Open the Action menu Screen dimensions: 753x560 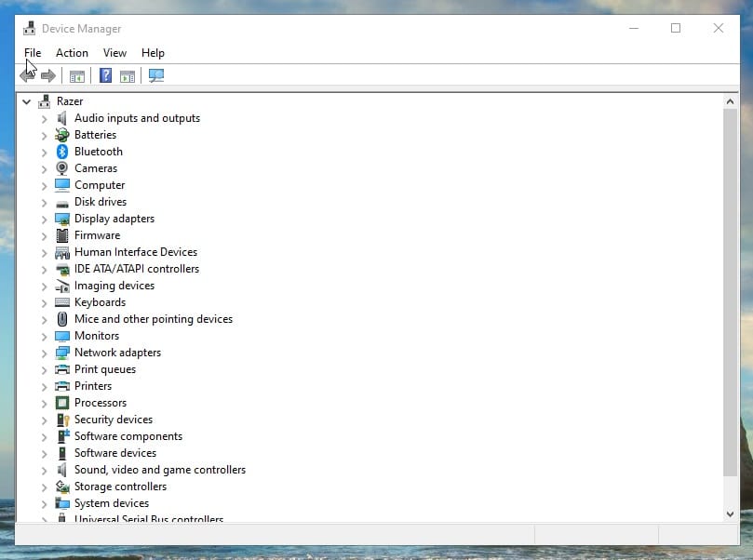click(x=72, y=53)
